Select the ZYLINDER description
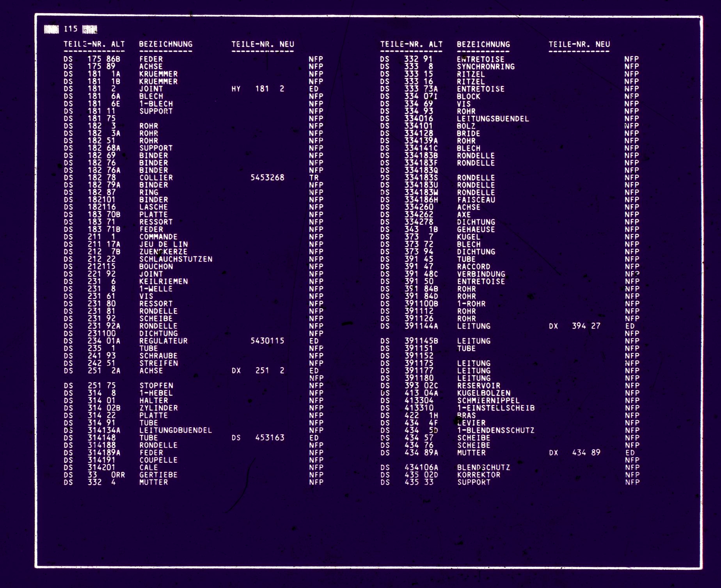The height and width of the screenshot is (588, 721). pos(158,408)
